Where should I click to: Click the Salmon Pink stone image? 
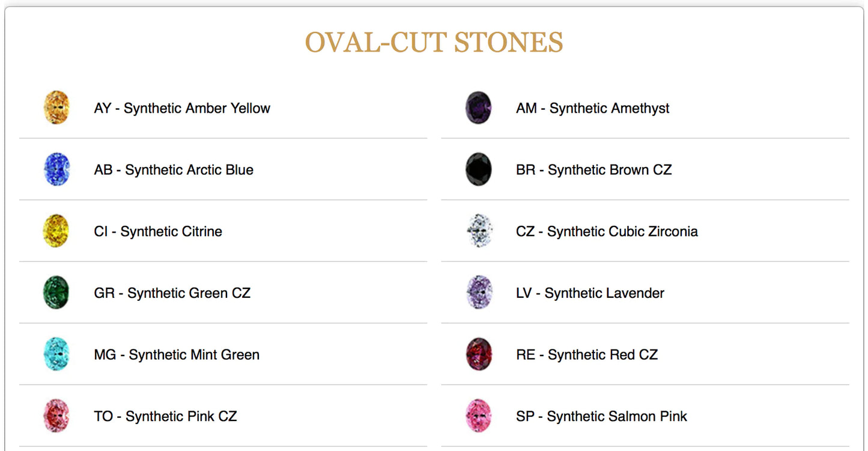coord(479,416)
